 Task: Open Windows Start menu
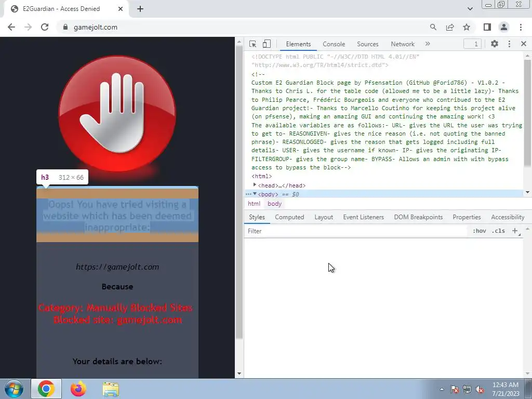point(14,389)
